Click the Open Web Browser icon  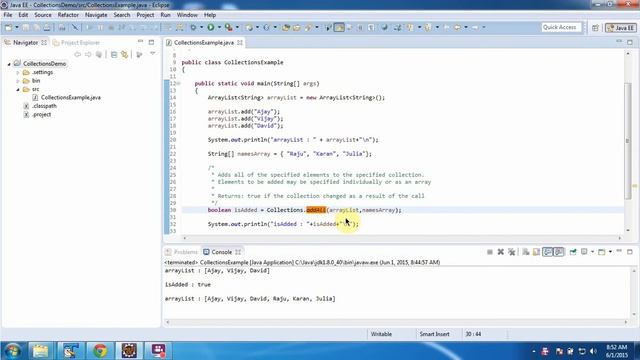point(384,27)
